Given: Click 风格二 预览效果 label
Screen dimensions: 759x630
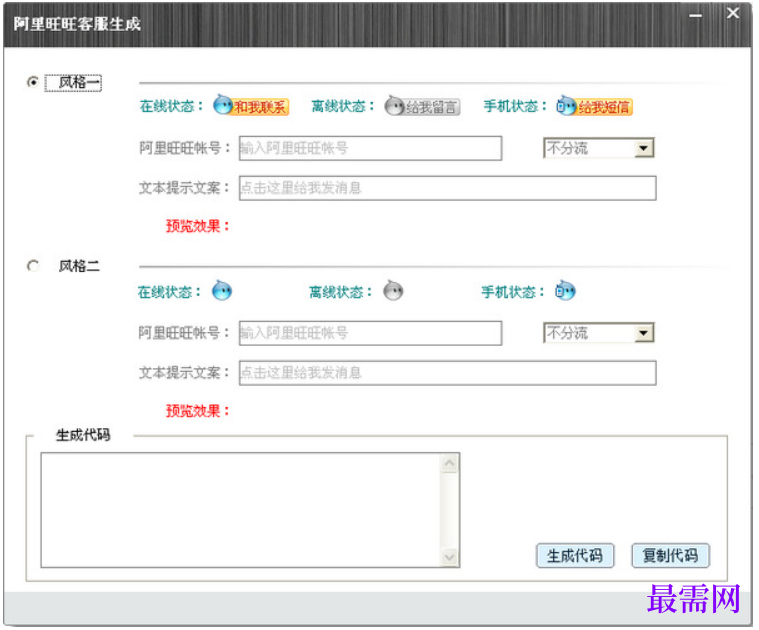Looking at the screenshot, I should click(x=197, y=411).
